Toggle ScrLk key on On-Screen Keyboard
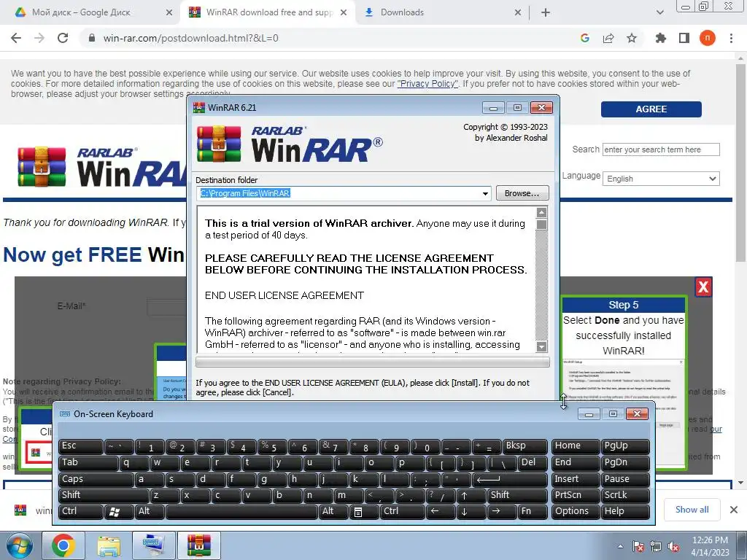The image size is (747, 560). 625,495
